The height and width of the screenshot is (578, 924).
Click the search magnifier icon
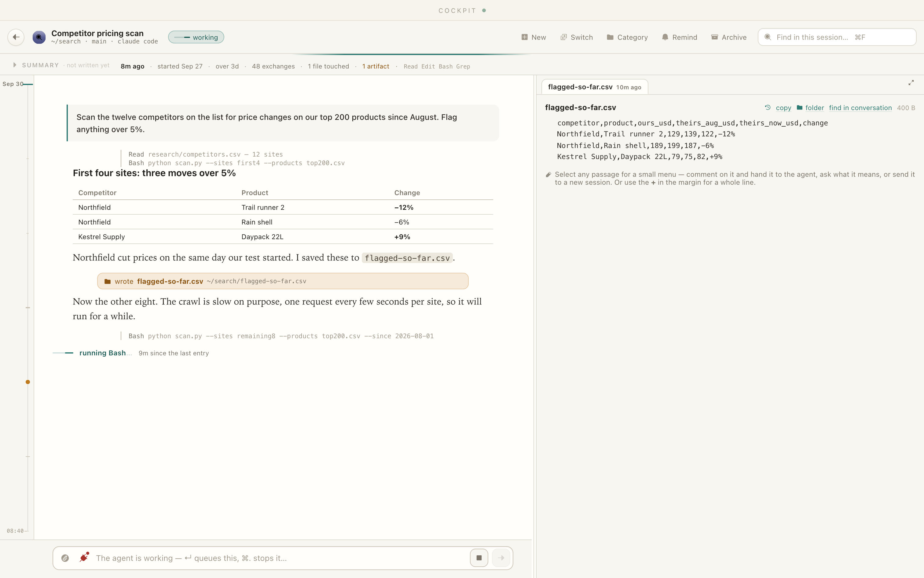tap(768, 37)
